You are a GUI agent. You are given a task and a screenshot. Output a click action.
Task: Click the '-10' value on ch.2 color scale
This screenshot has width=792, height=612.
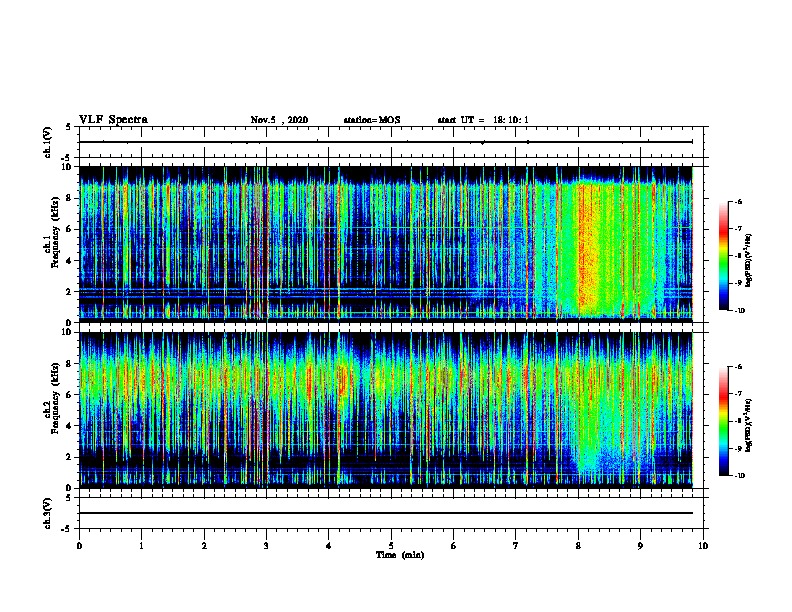739,476
